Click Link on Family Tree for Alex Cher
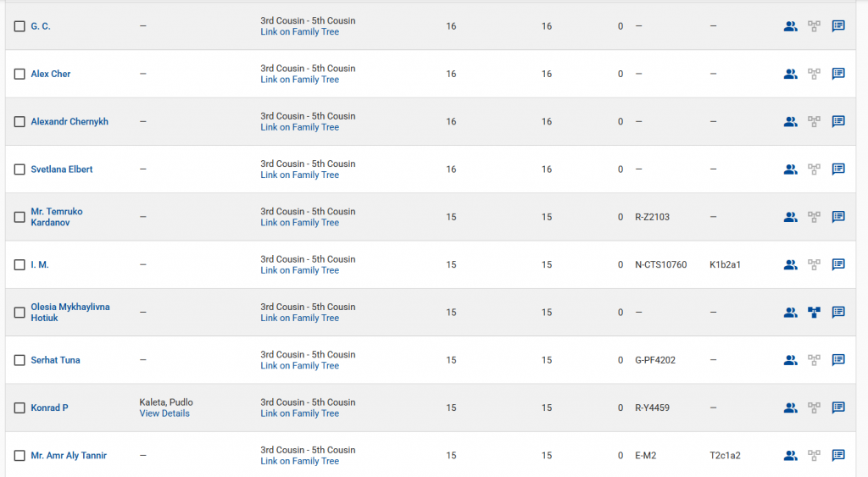 (x=299, y=80)
